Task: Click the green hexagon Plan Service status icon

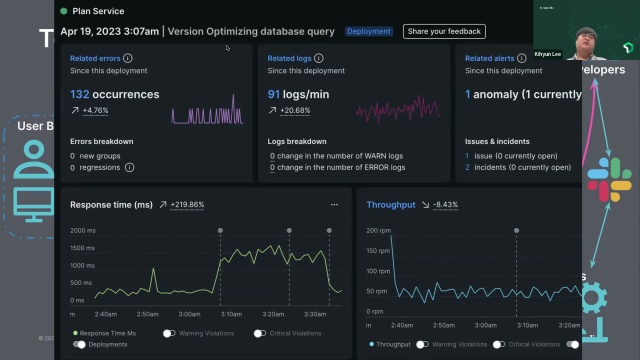Action: click(x=64, y=11)
